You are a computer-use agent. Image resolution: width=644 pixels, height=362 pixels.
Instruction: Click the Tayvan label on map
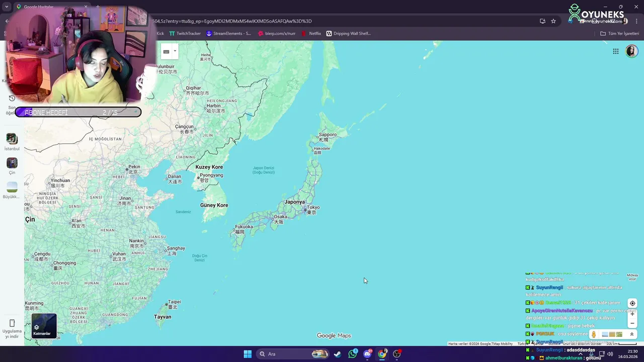click(x=163, y=317)
